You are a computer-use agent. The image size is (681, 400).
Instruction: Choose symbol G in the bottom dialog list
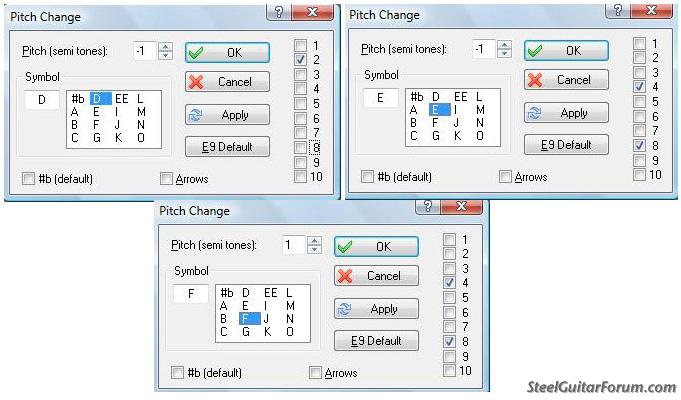[x=246, y=332]
